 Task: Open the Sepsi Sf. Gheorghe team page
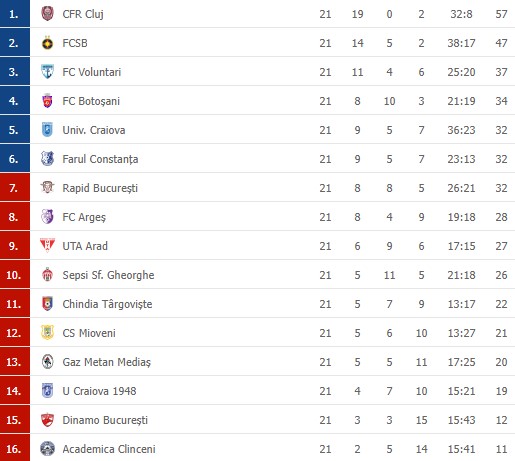click(x=108, y=275)
